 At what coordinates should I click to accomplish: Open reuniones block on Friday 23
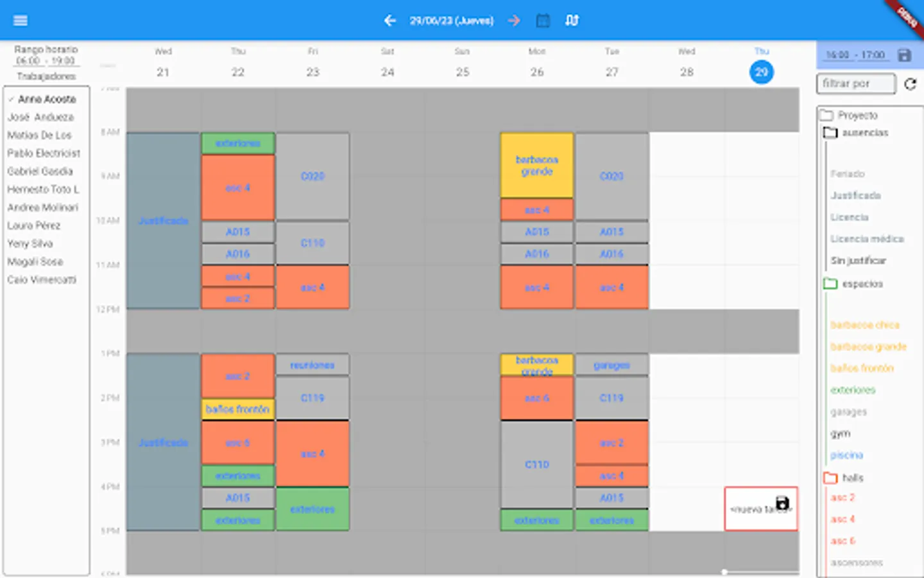(x=312, y=365)
